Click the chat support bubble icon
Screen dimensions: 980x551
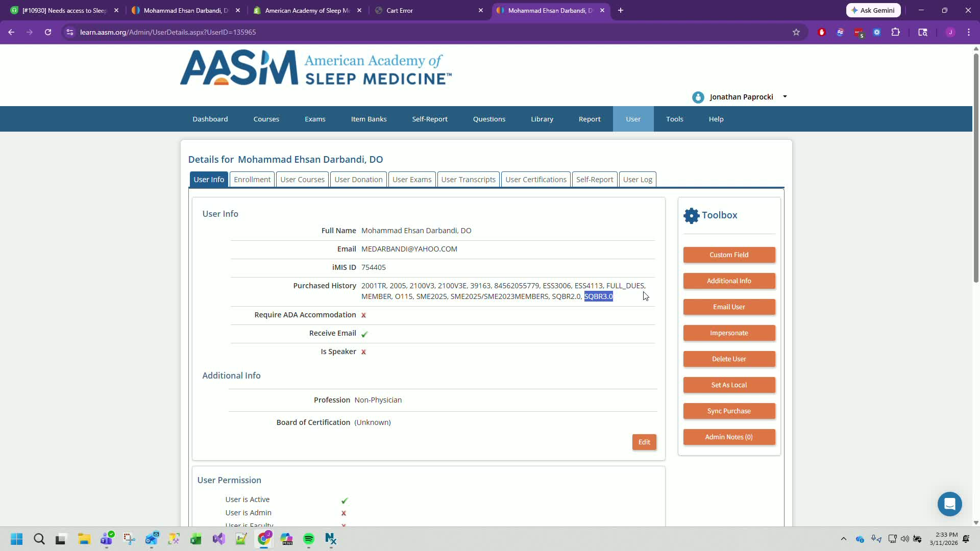coord(949,504)
